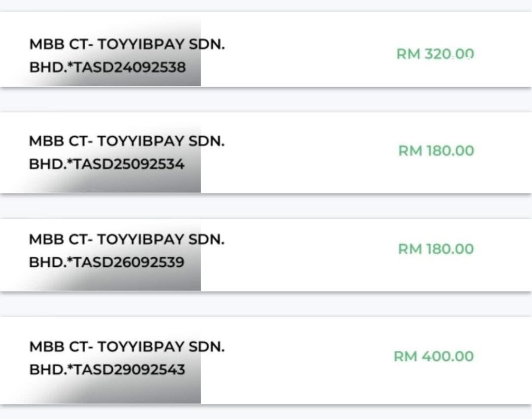This screenshot has height=419, width=532.
Task: Tap the "MBB CT-" prefix in the first transaction
Action: (x=61, y=44)
